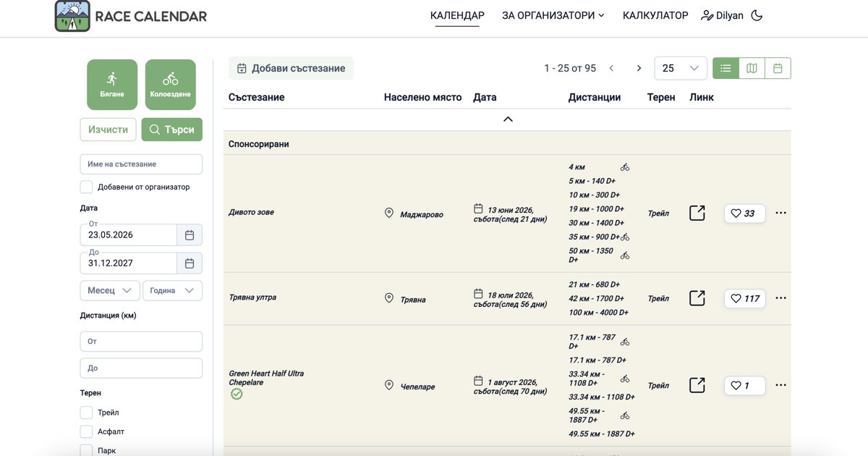Collapse the sponsored section chevron

[508, 119]
